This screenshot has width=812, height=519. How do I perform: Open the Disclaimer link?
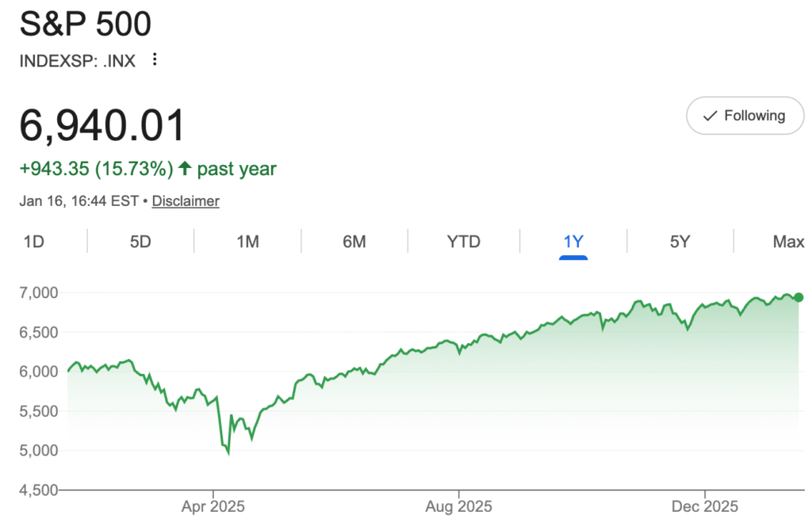point(186,201)
